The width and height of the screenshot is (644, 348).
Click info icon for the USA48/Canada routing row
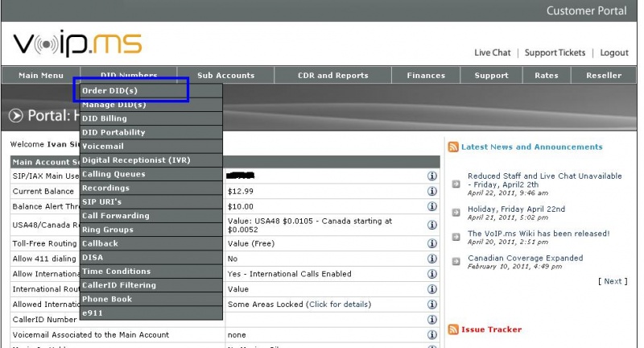[x=431, y=225]
